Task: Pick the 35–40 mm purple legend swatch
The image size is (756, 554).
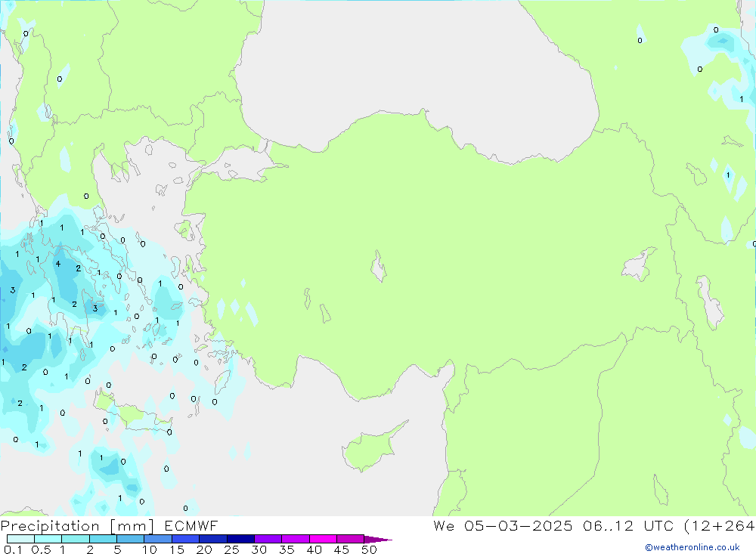Action: (295, 539)
